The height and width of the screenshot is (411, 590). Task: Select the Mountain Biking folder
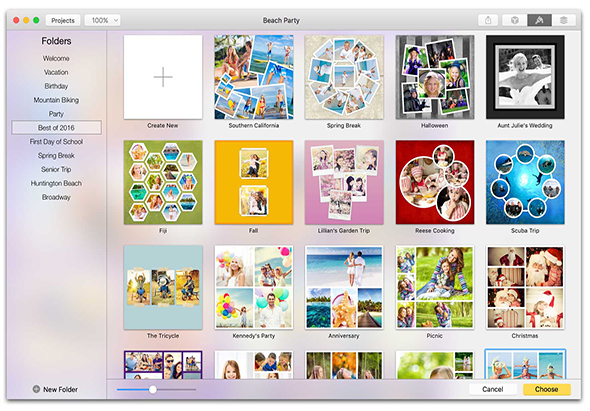coord(56,100)
